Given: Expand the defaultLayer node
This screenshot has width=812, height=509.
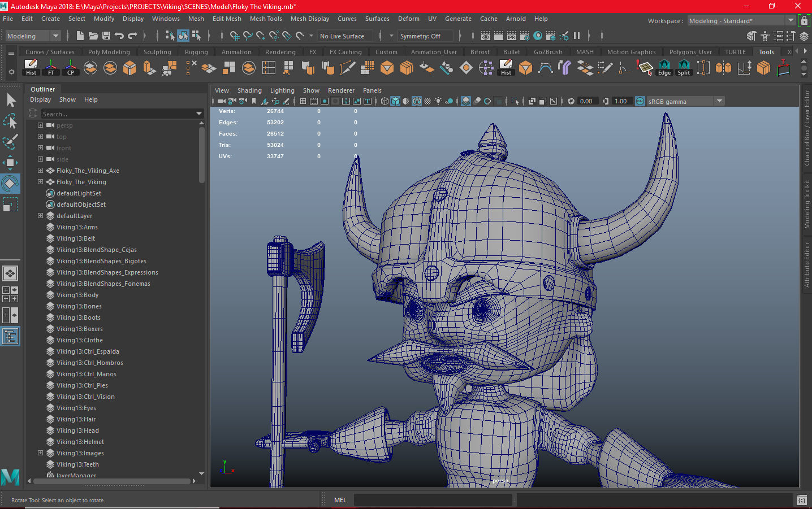Looking at the screenshot, I should tap(40, 216).
